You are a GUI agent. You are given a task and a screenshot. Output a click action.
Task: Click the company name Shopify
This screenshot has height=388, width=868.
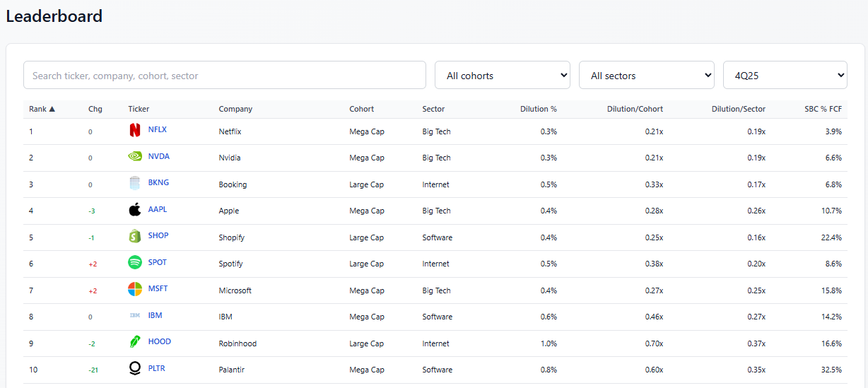point(232,237)
